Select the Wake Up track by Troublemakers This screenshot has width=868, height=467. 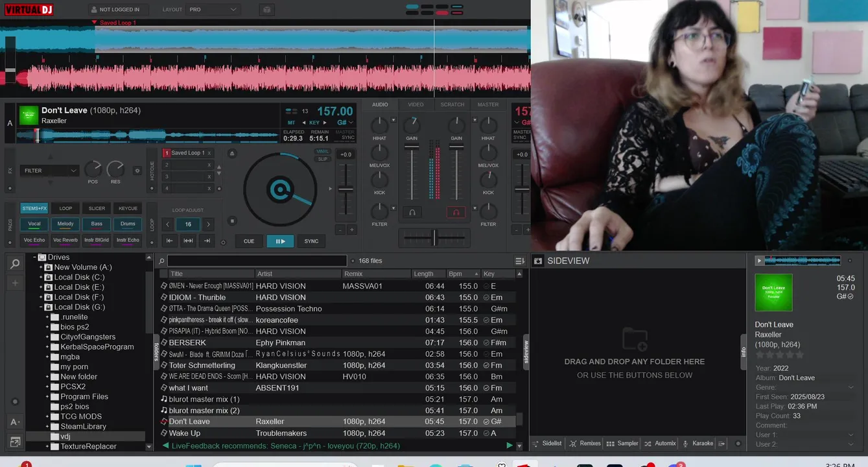click(x=338, y=433)
